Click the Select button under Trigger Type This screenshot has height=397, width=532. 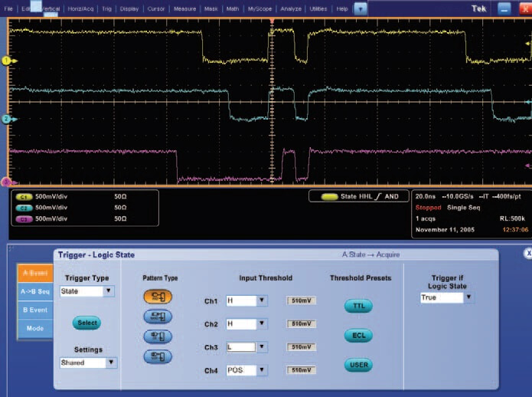(88, 323)
